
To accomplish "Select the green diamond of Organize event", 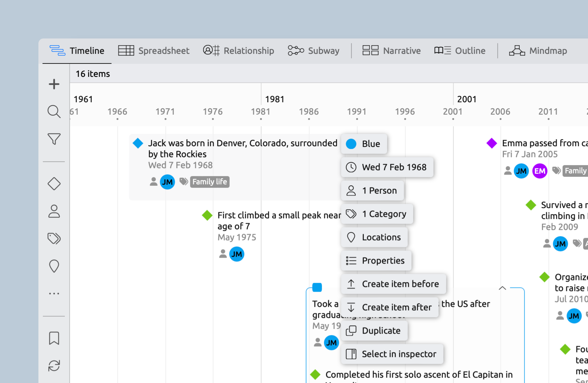I will pyautogui.click(x=545, y=277).
